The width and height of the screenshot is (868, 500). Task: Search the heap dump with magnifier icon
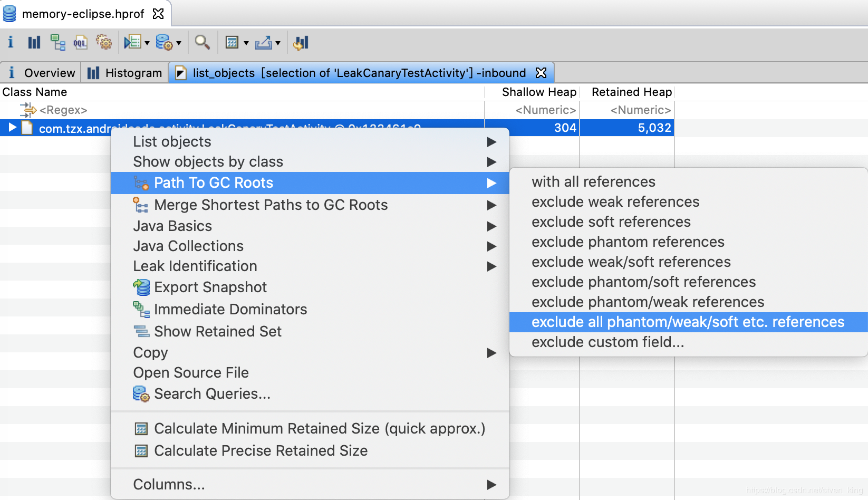coord(202,43)
